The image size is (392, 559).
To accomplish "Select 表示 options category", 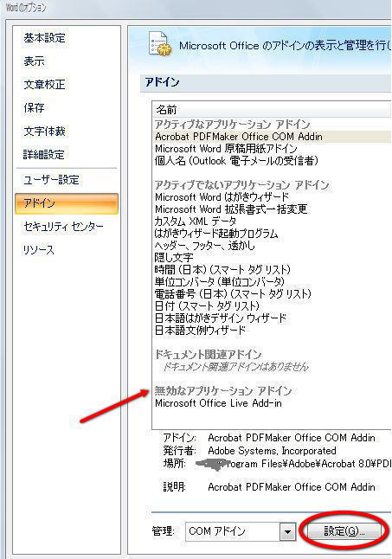I will click(35, 61).
